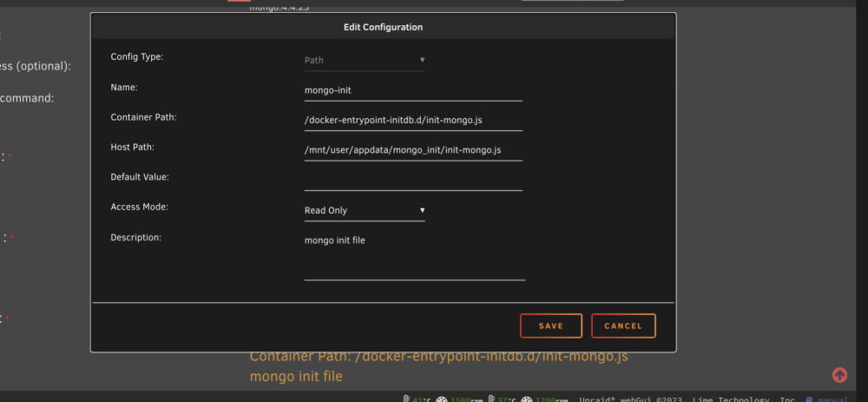Click the 'Description:' label
868x402 pixels.
(x=135, y=237)
